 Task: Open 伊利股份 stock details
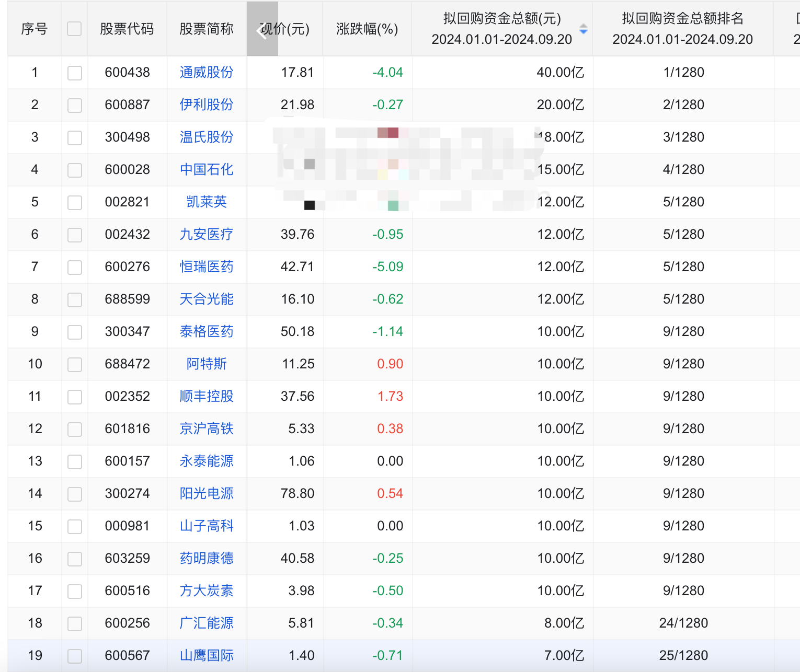[x=207, y=105]
